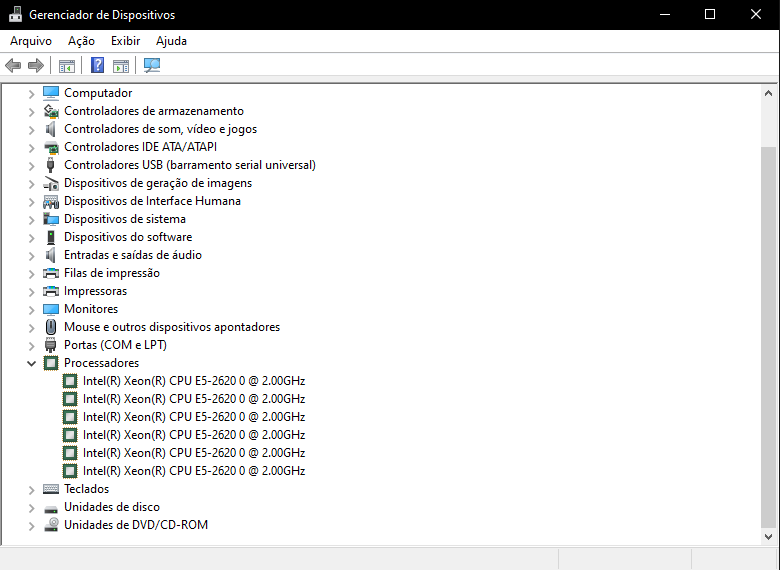Click the show/hide console tree icon
Viewport: 780px width, 570px height.
coord(67,66)
